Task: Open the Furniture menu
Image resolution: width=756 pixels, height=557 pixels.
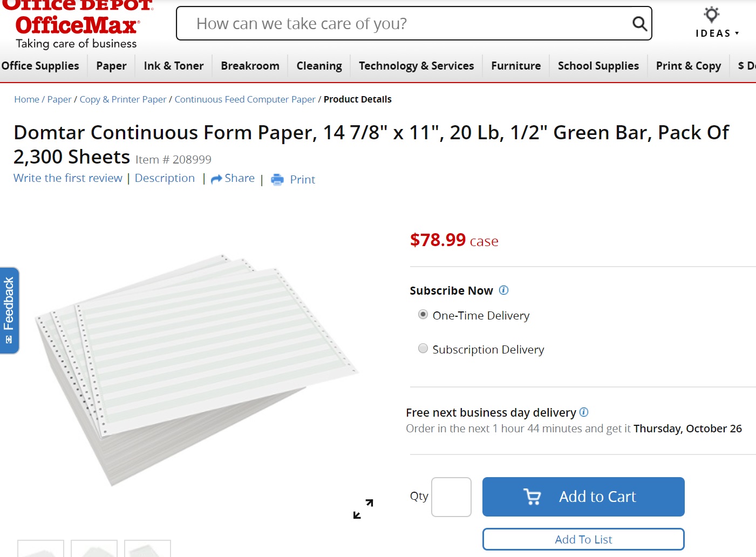Action: click(x=516, y=66)
